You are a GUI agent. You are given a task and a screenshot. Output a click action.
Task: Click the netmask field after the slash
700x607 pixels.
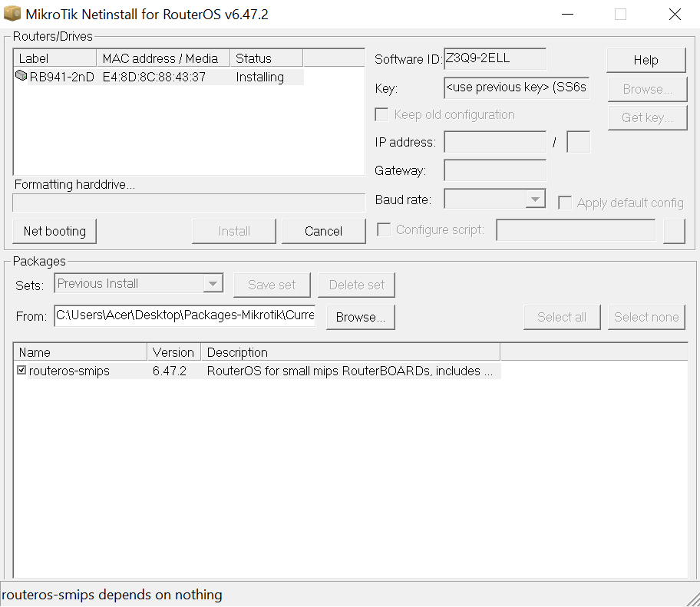pyautogui.click(x=578, y=142)
